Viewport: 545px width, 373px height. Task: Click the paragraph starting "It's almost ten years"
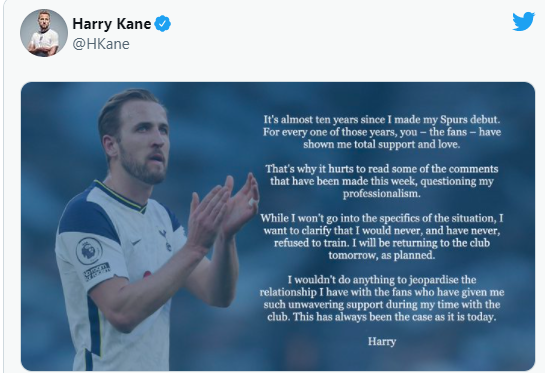[382, 132]
